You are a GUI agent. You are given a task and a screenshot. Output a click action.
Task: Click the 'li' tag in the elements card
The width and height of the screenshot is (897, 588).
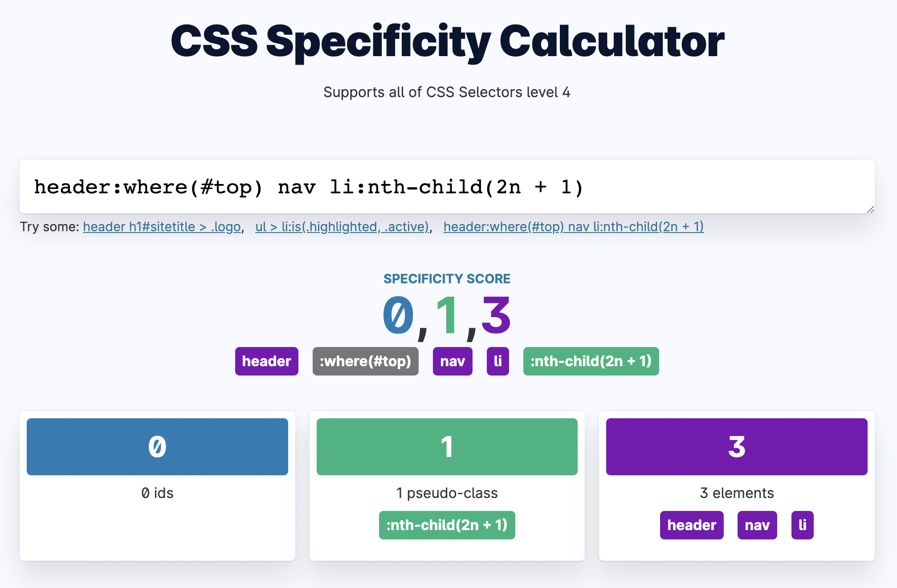click(802, 525)
